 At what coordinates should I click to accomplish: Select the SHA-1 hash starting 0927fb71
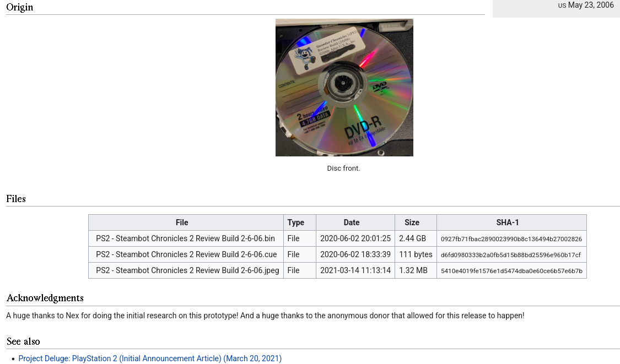[511, 239]
